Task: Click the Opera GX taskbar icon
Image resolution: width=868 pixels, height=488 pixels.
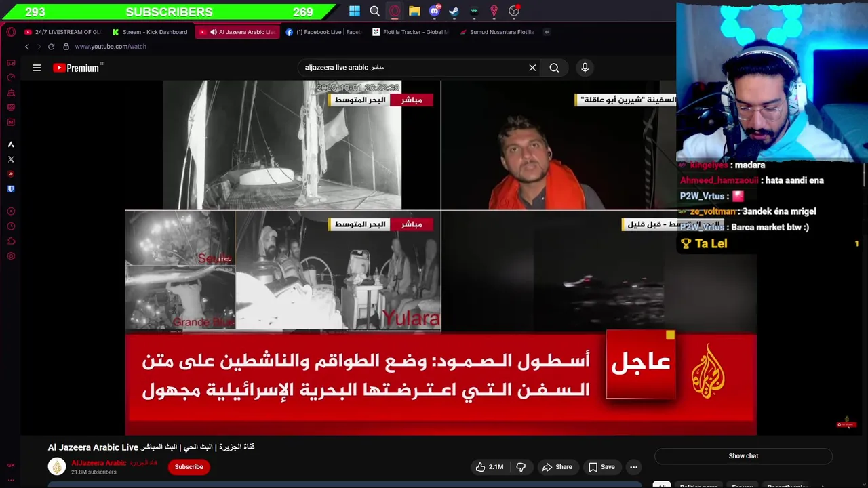Action: 395,11
